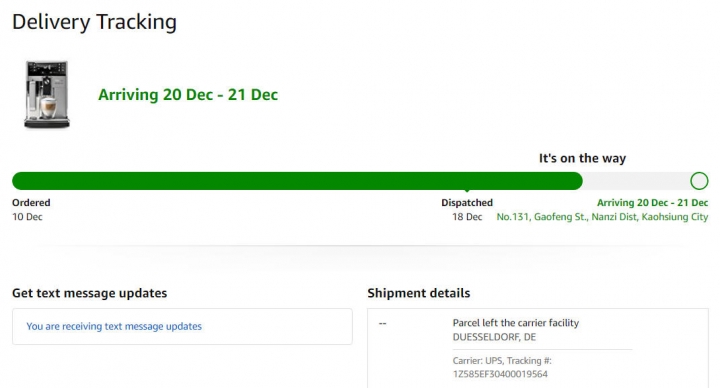Click the UPS tracking number 1Z585EF30400019564
The image size is (720, 388).
(x=500, y=374)
